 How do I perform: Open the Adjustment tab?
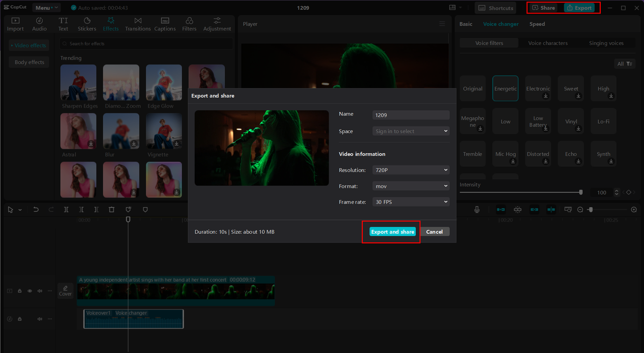217,24
